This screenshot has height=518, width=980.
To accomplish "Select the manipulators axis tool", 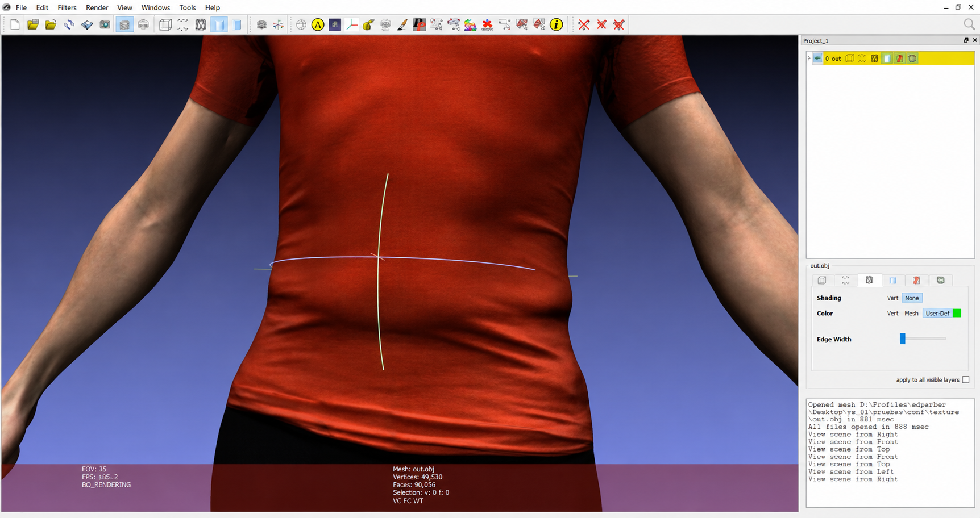I will pos(352,24).
